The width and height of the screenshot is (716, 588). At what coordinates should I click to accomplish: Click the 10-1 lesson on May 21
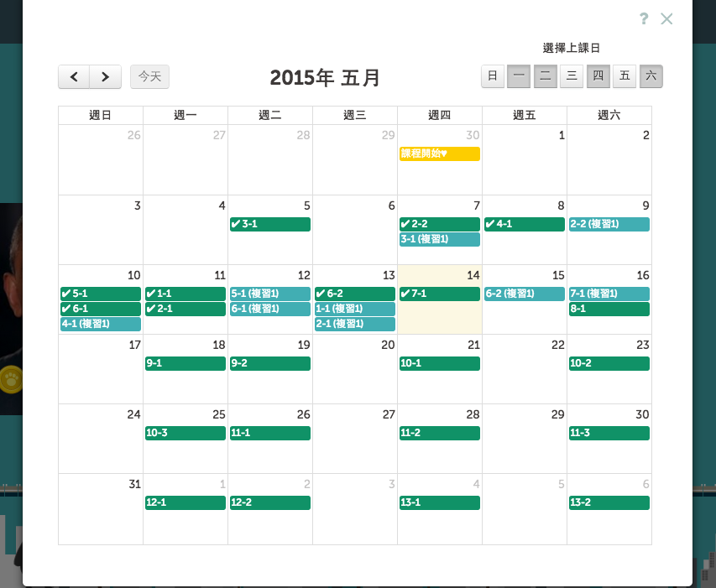tap(439, 363)
